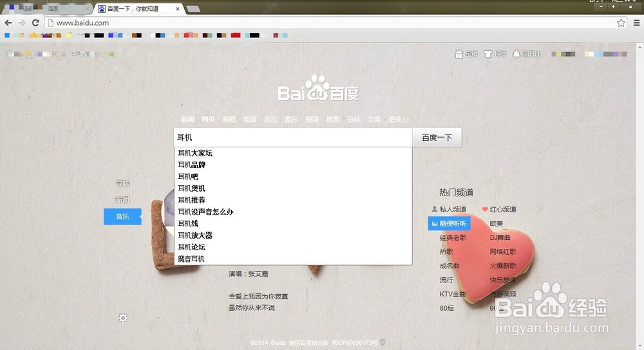Open the 换肤 shirt skin icon
Image resolution: width=644 pixels, height=350 pixels.
point(495,54)
